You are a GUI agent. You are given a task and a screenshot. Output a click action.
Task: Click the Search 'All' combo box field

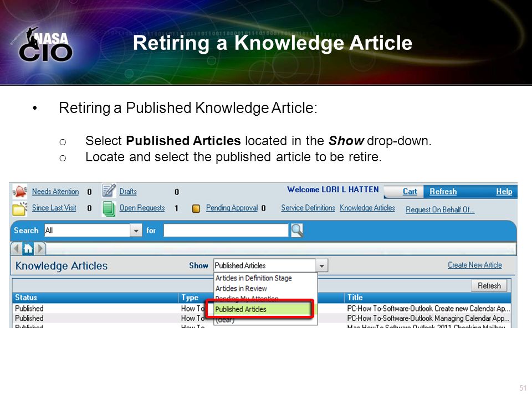tap(88, 231)
